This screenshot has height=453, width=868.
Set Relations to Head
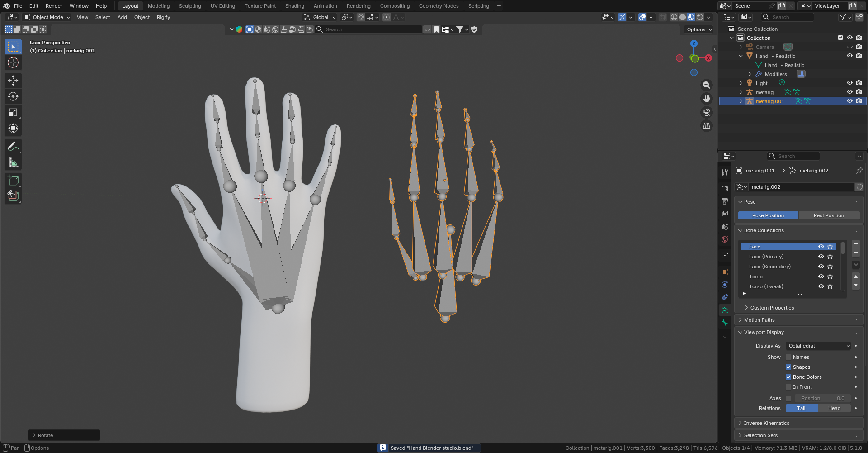point(834,408)
